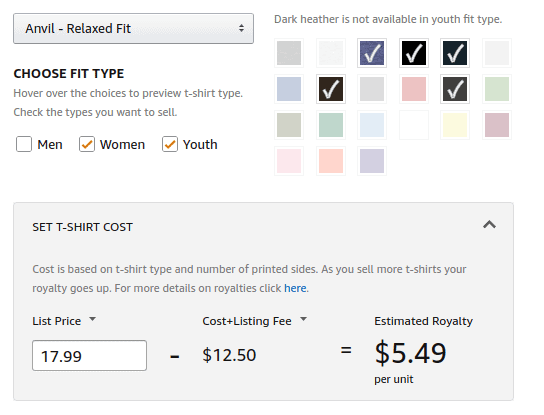Open the List Price dropdown arrow
The image size is (544, 415).
point(92,319)
